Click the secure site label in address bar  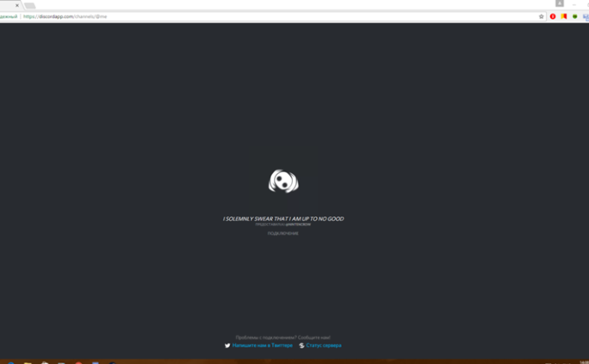coord(9,16)
